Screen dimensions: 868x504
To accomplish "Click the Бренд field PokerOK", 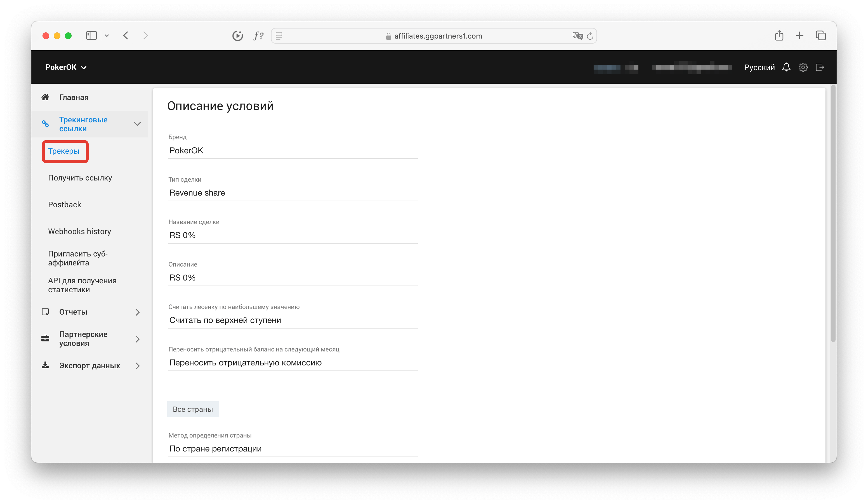I will coord(293,151).
